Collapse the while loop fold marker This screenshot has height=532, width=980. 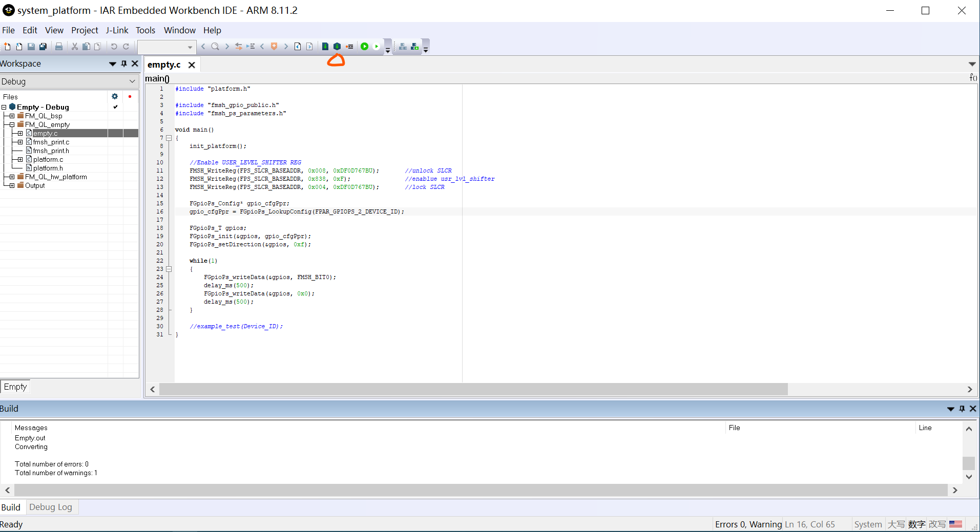pos(169,269)
